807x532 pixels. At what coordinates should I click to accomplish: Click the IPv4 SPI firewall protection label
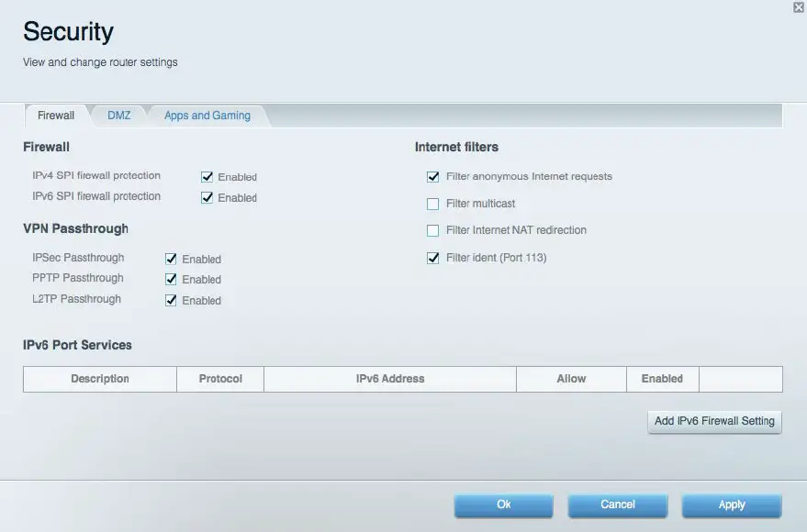pyautogui.click(x=96, y=175)
